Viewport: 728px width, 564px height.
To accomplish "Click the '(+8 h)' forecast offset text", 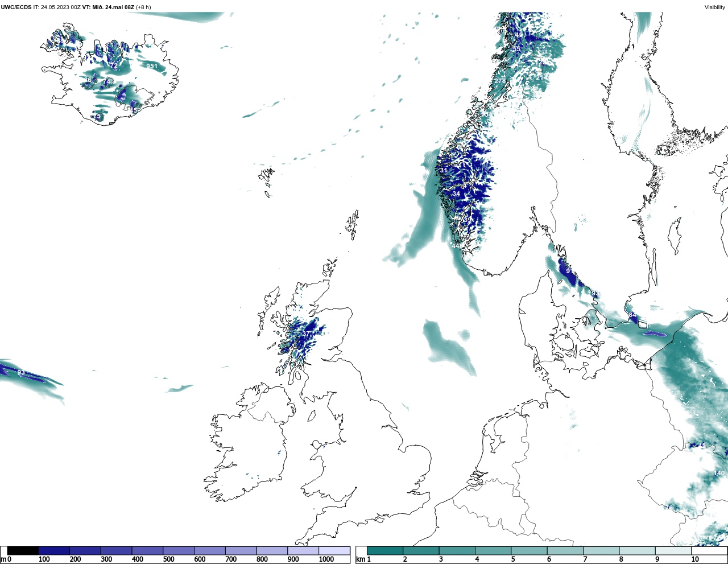I will tap(144, 7).
